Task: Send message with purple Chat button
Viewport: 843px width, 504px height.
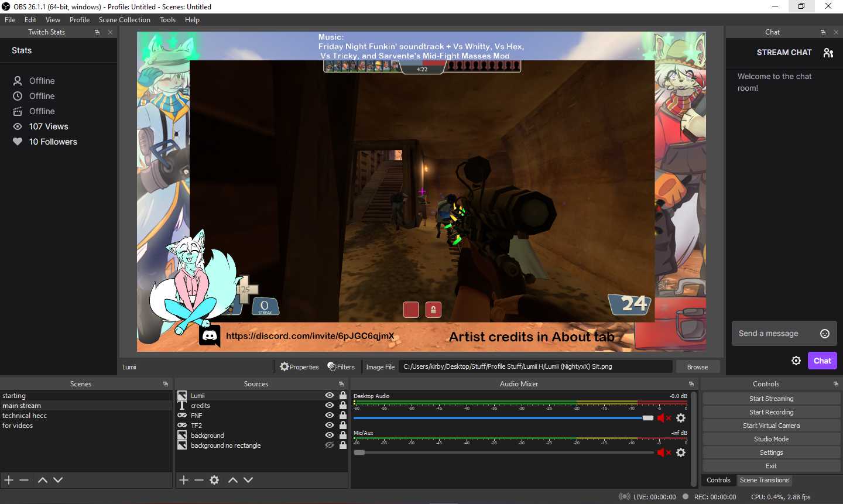Action: (x=822, y=361)
